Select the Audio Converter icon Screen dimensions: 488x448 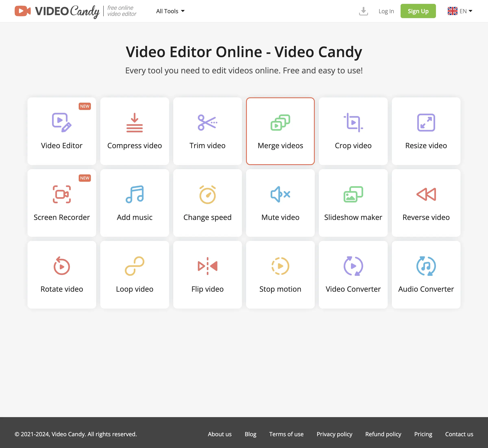click(426, 266)
